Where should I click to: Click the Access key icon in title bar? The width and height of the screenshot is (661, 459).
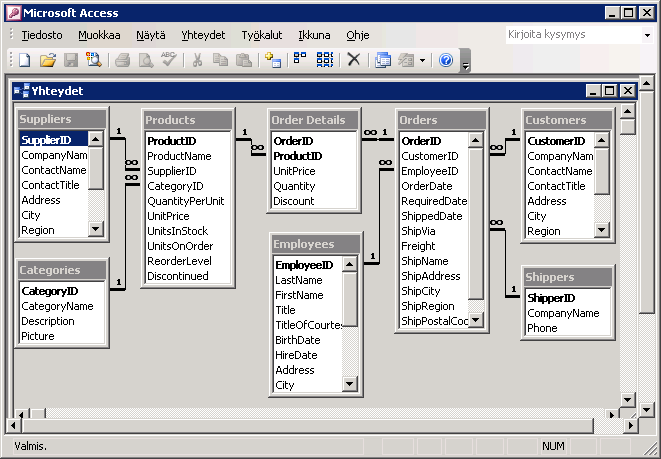14,13
